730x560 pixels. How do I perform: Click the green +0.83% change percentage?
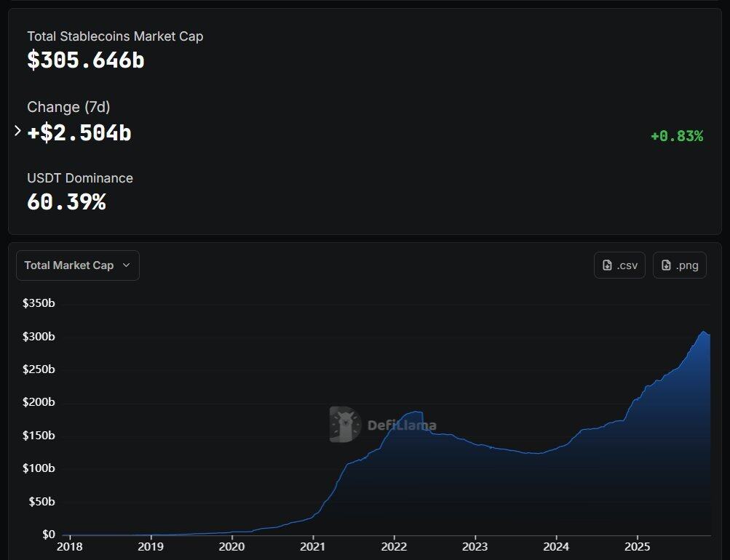(676, 136)
